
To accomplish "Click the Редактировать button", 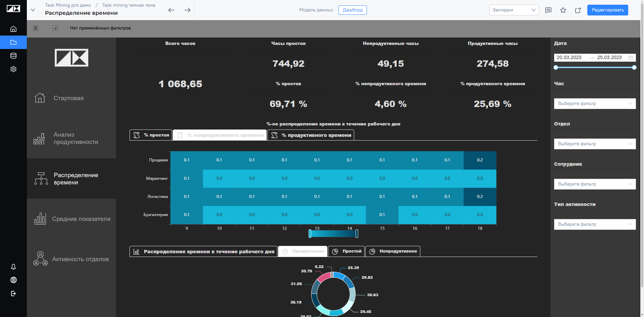I will (607, 10).
